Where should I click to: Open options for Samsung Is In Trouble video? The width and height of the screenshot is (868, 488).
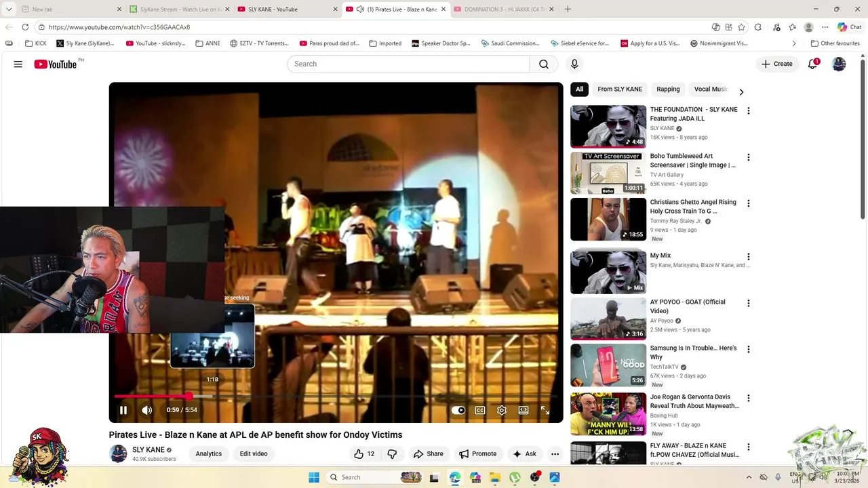(x=749, y=349)
